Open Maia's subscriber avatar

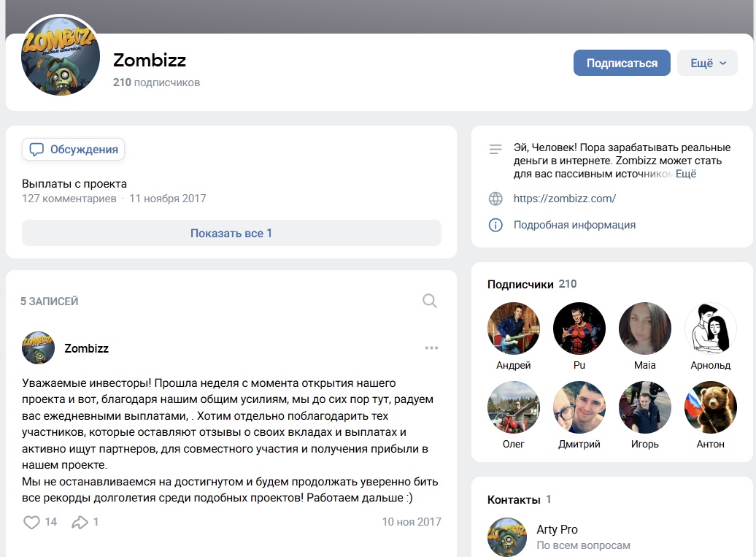click(644, 328)
